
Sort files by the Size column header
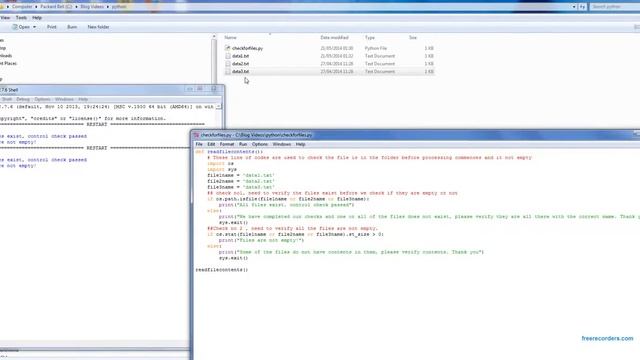pos(413,38)
